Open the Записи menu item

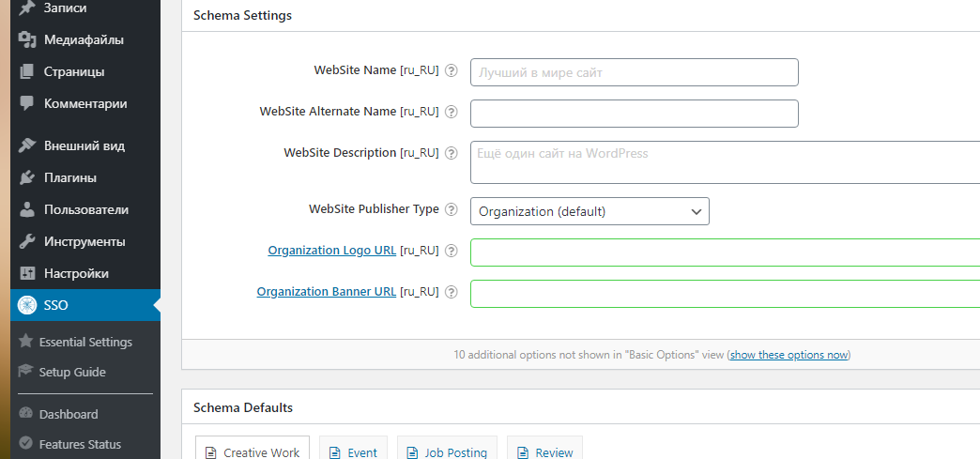click(85, 8)
